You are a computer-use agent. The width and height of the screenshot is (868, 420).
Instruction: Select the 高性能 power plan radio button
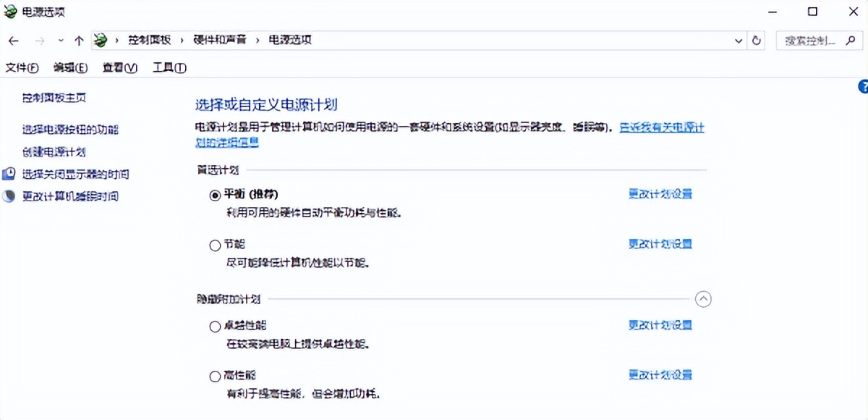click(215, 377)
